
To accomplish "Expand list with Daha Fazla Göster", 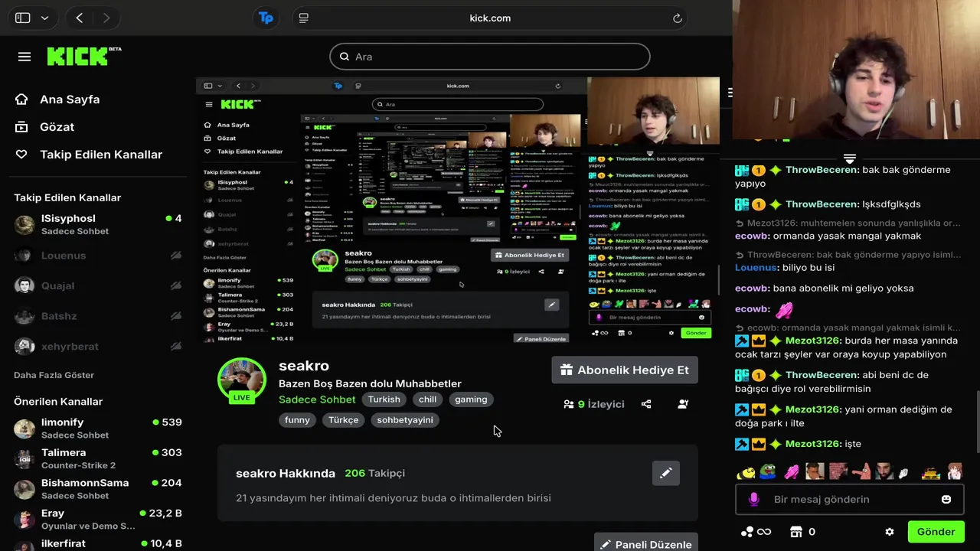I will (x=54, y=375).
